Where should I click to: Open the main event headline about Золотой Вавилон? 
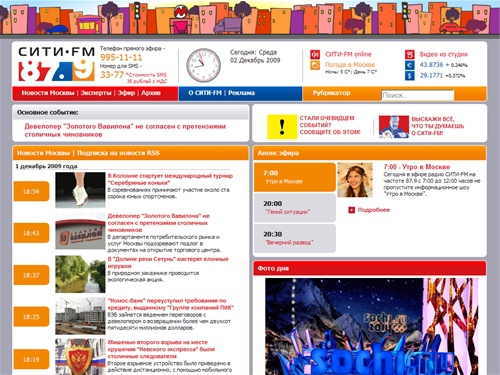125,130
